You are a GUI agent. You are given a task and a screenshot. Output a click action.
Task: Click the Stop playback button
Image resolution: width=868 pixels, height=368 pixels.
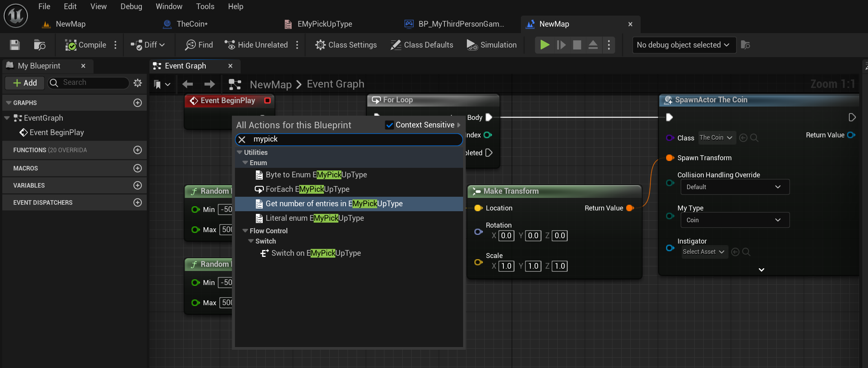coord(577,45)
